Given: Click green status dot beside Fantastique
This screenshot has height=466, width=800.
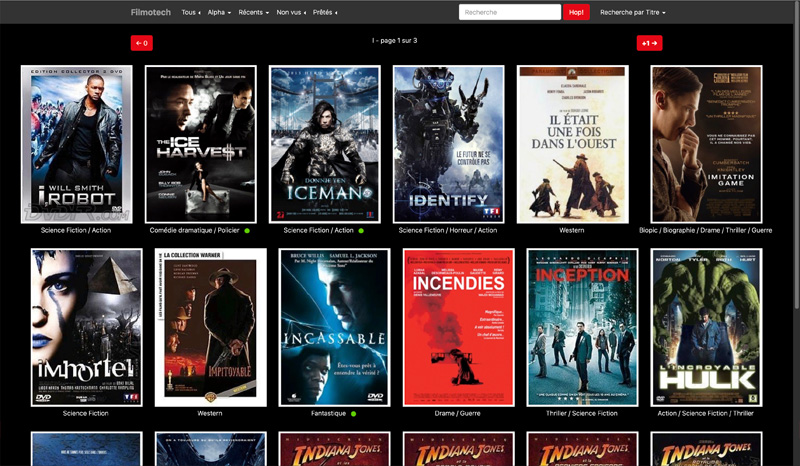Looking at the screenshot, I should (354, 414).
